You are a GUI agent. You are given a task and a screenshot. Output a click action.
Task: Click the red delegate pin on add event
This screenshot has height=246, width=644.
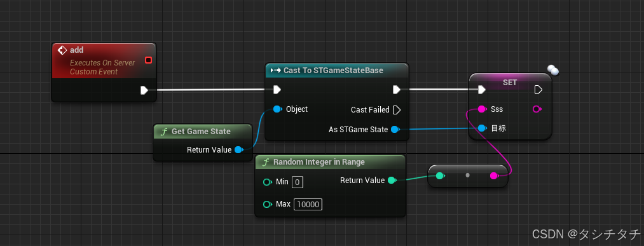point(148,60)
